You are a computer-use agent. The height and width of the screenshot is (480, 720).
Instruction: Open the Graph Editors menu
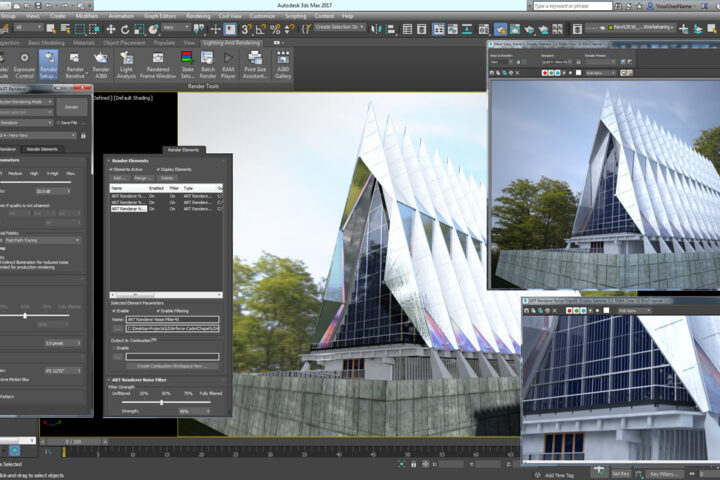coord(159,16)
